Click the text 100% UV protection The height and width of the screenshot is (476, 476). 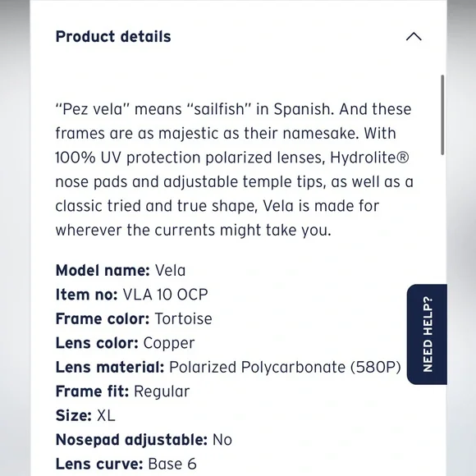tap(128, 158)
